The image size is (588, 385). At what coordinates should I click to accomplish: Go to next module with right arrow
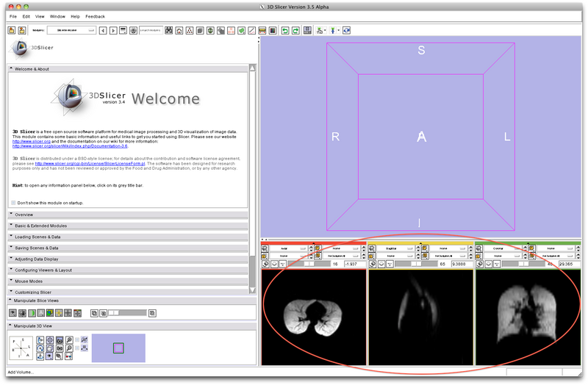tap(113, 31)
